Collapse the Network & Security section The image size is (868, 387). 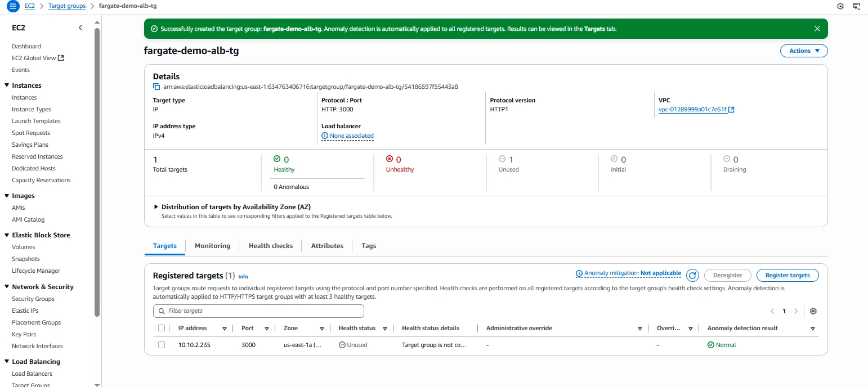(6, 287)
